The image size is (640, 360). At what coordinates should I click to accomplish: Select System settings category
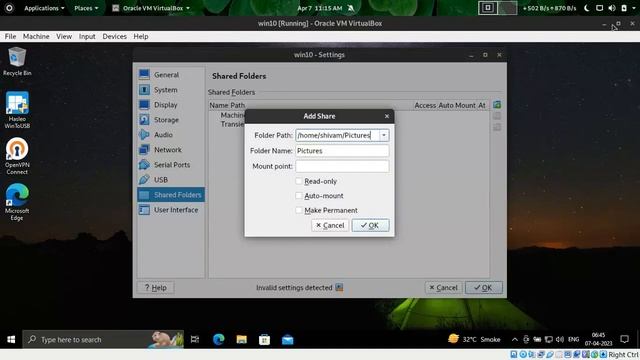[x=171, y=90]
